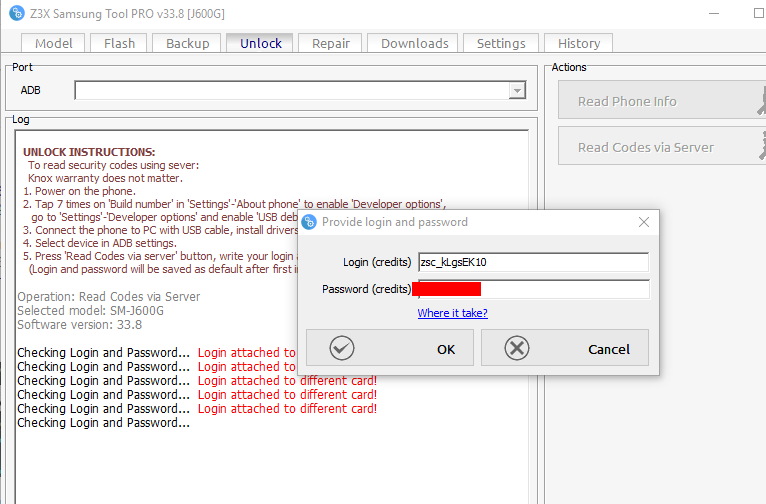The height and width of the screenshot is (504, 766).
Task: Click the Z3X app icon in title bar
Action: [x=17, y=13]
